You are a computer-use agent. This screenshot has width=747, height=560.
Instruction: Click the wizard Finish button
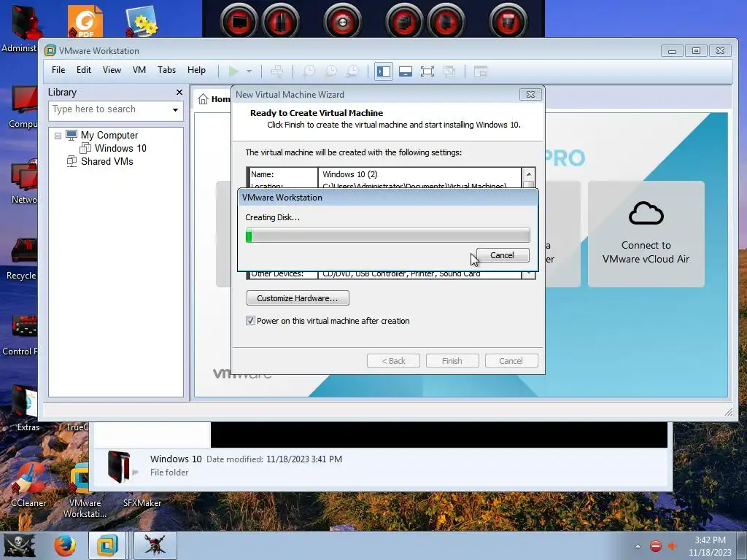point(452,361)
